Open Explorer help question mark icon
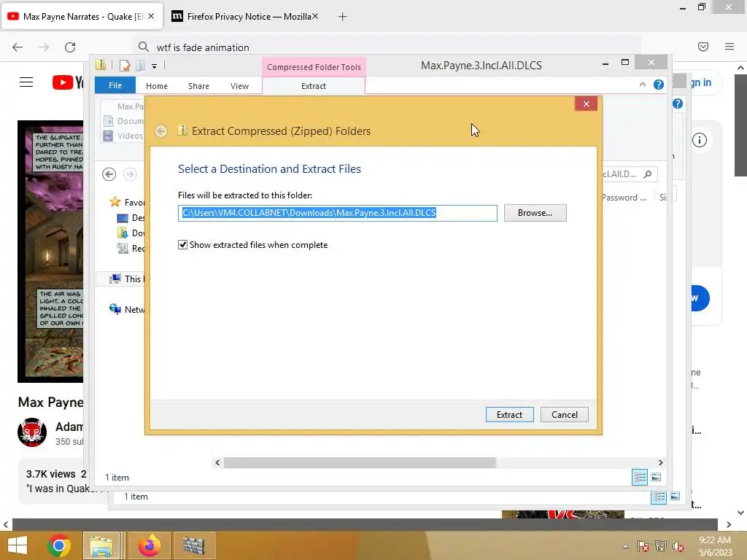 (x=659, y=85)
